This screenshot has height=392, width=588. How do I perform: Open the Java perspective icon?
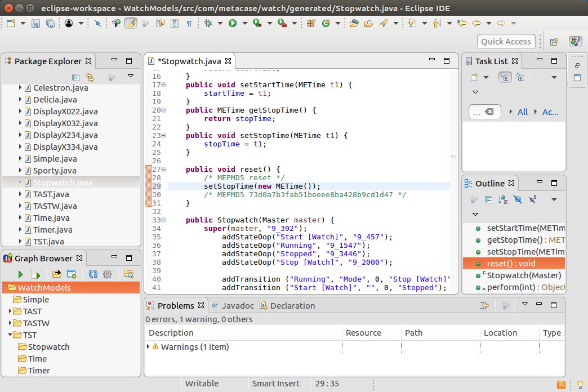(575, 41)
